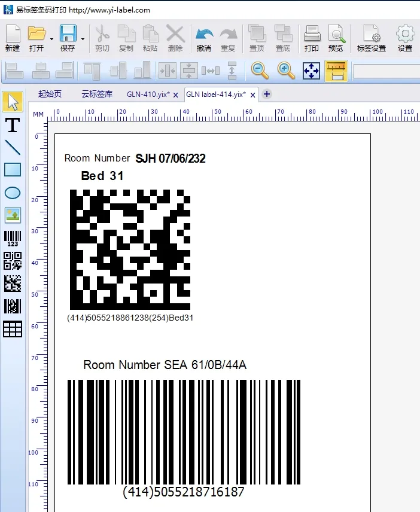Image resolution: width=420 pixels, height=512 pixels.
Task: Select the Text T tool
Action: pos(13,125)
